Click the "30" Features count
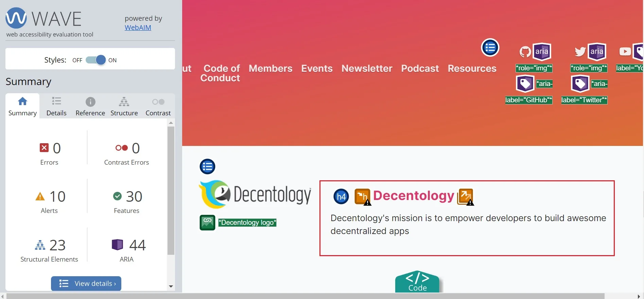Image resolution: width=644 pixels, height=299 pixels. [134, 197]
